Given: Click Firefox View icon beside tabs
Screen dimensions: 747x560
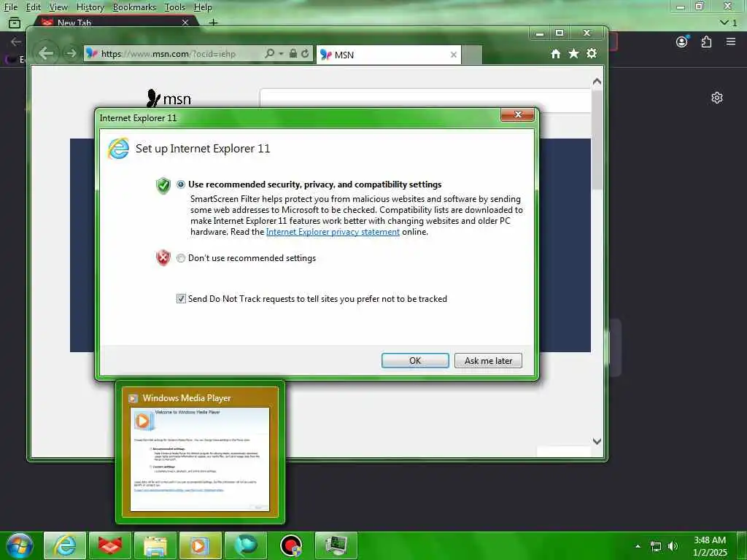Looking at the screenshot, I should click(x=15, y=23).
